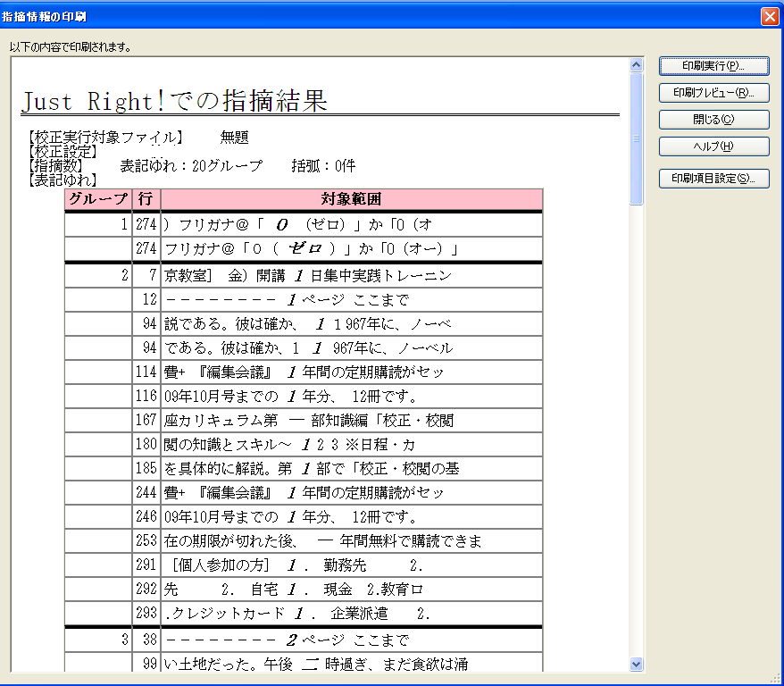Open 印刷プレビュー(R)... print preview
Image resolution: width=784 pixels, height=686 pixels.
point(714,93)
